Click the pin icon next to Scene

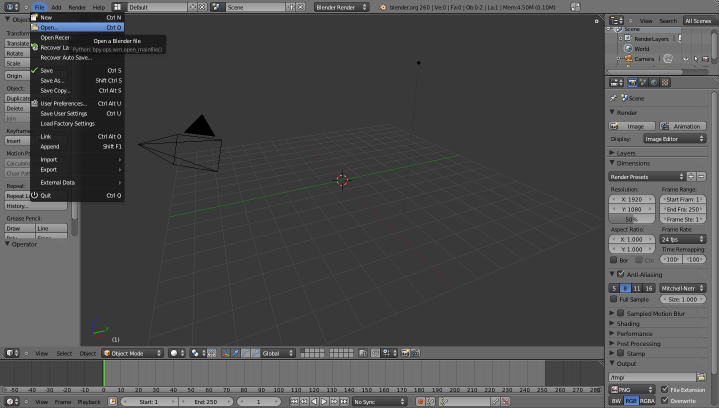coord(613,98)
